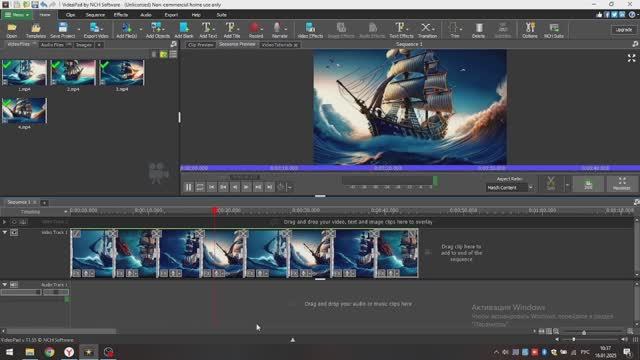Open the Export Video dropdown arrow
Viewport: 640px width, 360px height.
tap(102, 29)
